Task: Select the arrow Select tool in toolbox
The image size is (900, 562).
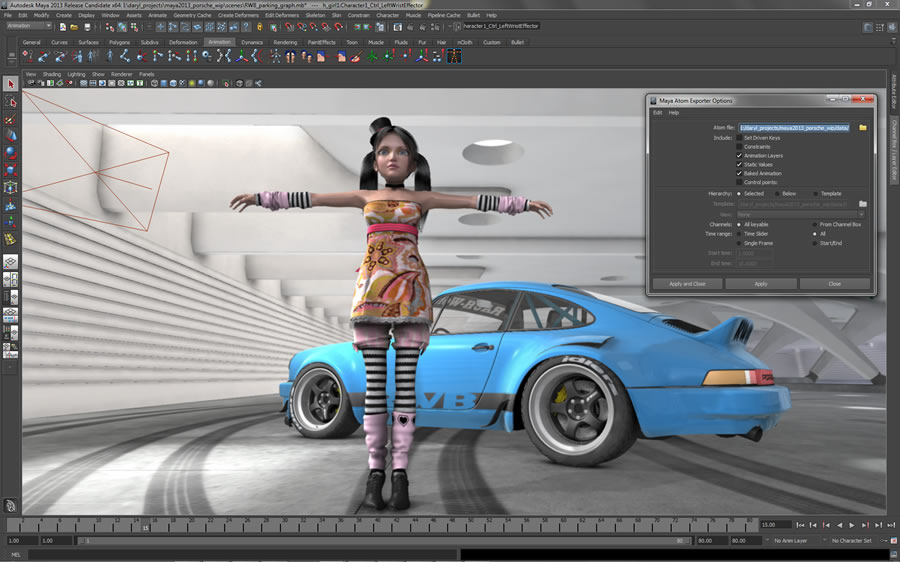Action: click(11, 84)
